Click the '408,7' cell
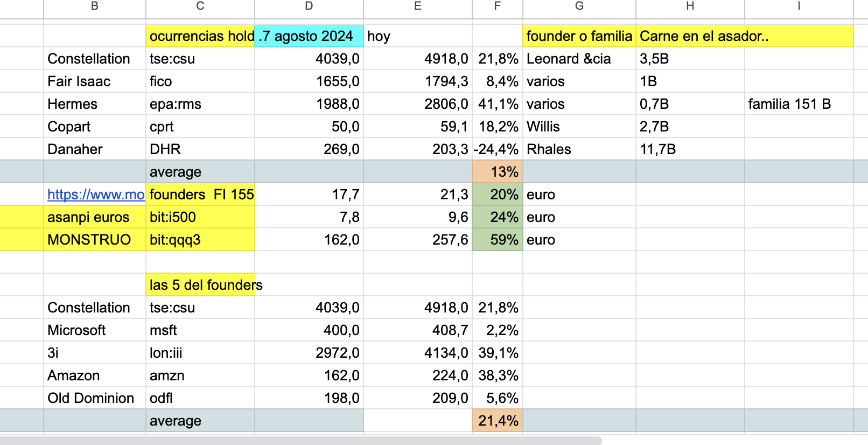 tap(418, 330)
